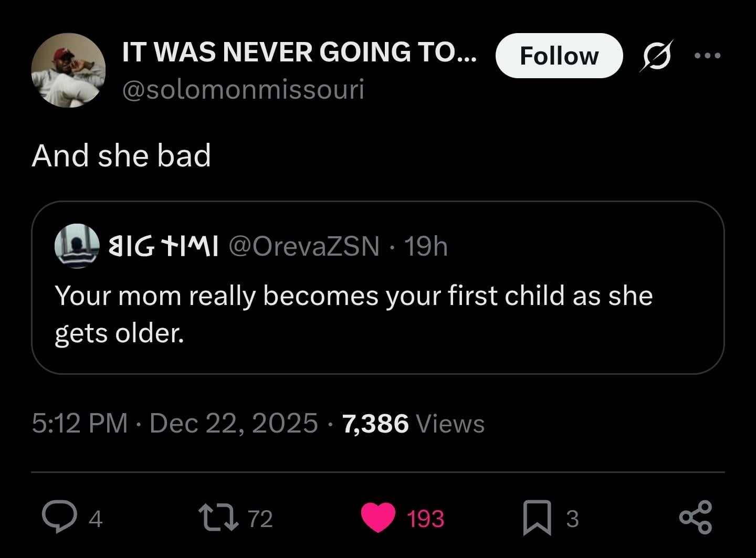Unlike the tweet with the pink heart
Screen dimensions: 756x558
click(x=379, y=517)
